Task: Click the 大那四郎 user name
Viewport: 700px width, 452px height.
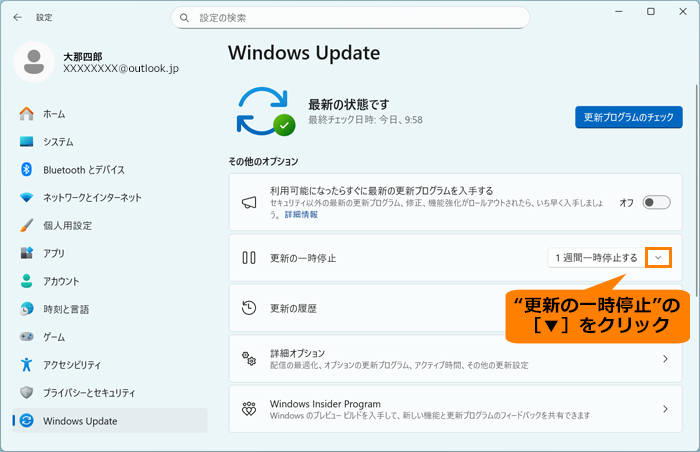Action: point(83,57)
